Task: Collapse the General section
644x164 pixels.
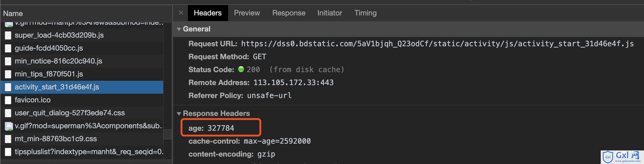Action: (179, 29)
